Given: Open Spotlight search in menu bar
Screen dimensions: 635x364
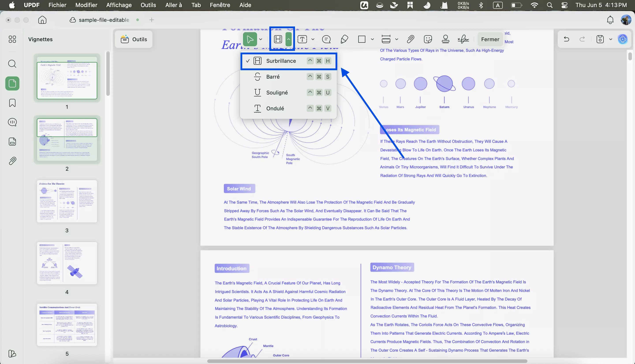Looking at the screenshot, I should point(550,5).
